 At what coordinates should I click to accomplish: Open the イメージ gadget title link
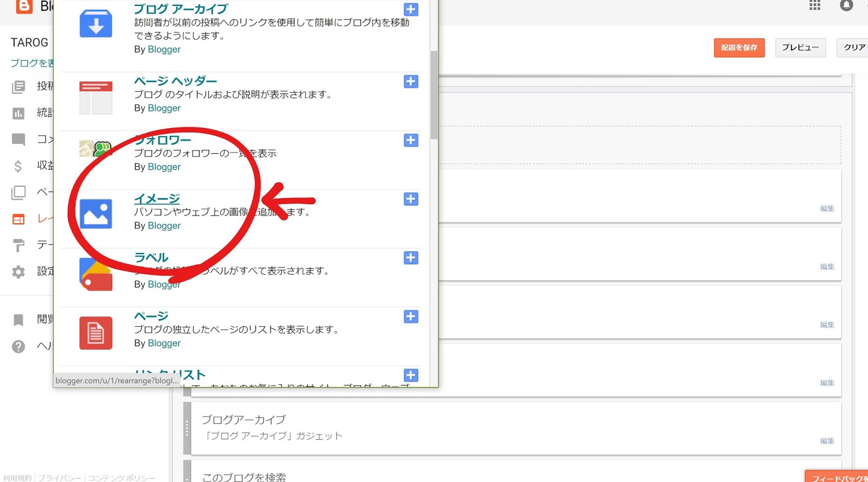point(157,199)
